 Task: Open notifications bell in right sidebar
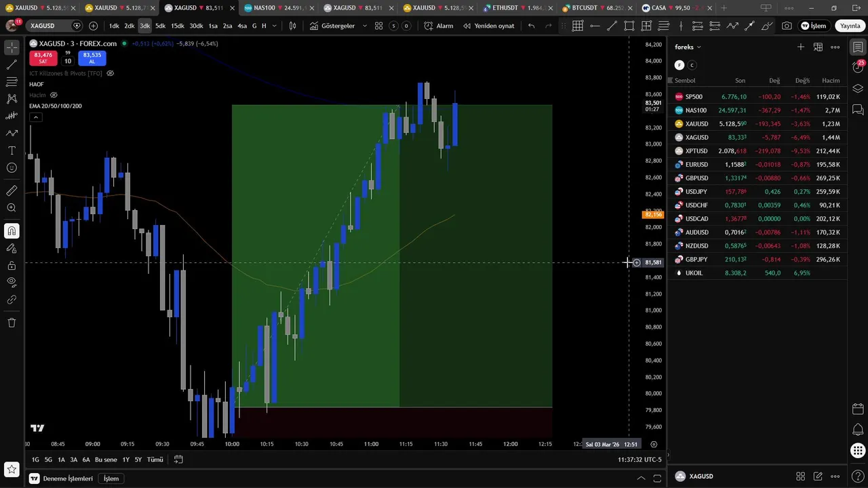(858, 430)
